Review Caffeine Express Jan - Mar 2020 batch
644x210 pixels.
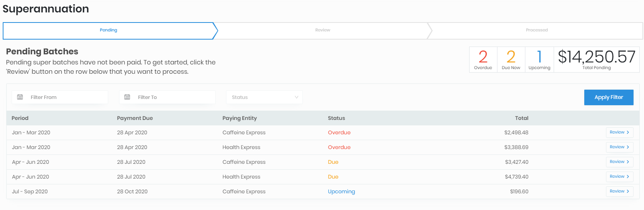pyautogui.click(x=619, y=132)
